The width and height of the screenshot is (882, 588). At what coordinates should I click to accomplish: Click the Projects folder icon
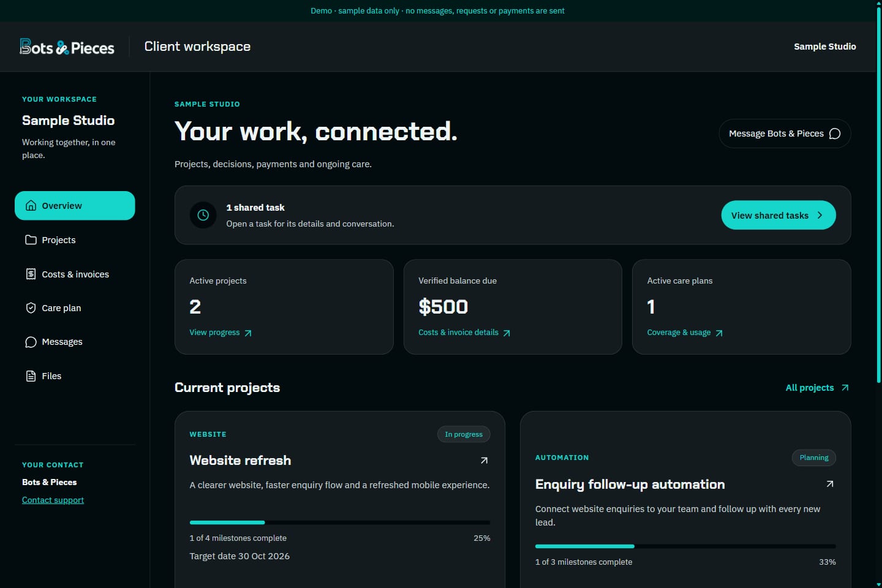31,240
